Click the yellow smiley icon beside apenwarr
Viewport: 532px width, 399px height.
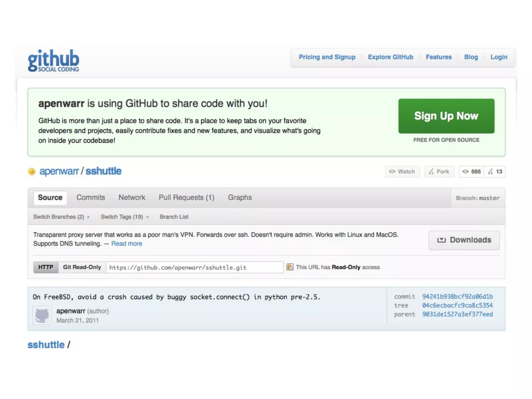pyautogui.click(x=32, y=171)
